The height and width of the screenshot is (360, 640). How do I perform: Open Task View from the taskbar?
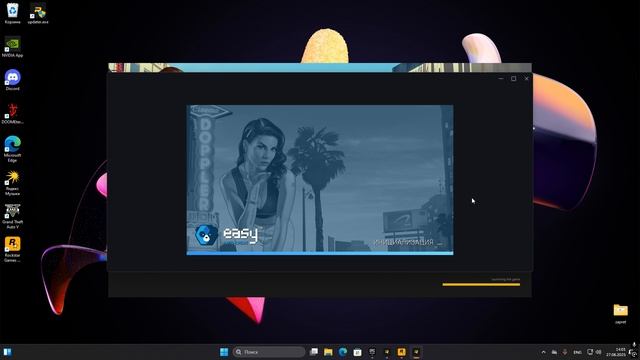(x=313, y=352)
